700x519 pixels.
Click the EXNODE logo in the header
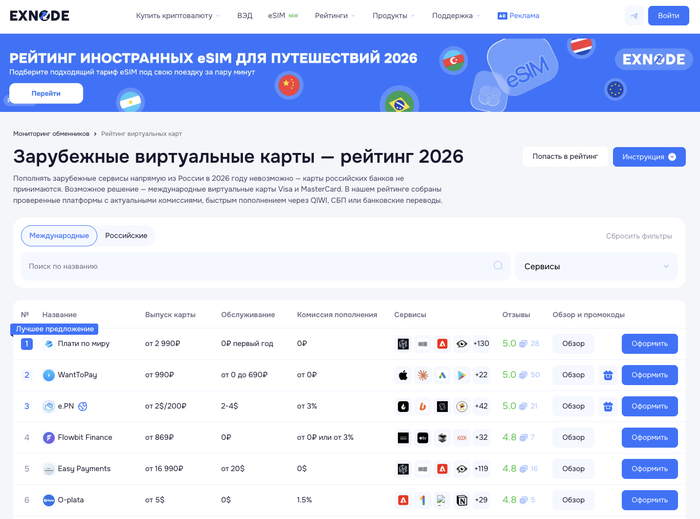(x=39, y=16)
